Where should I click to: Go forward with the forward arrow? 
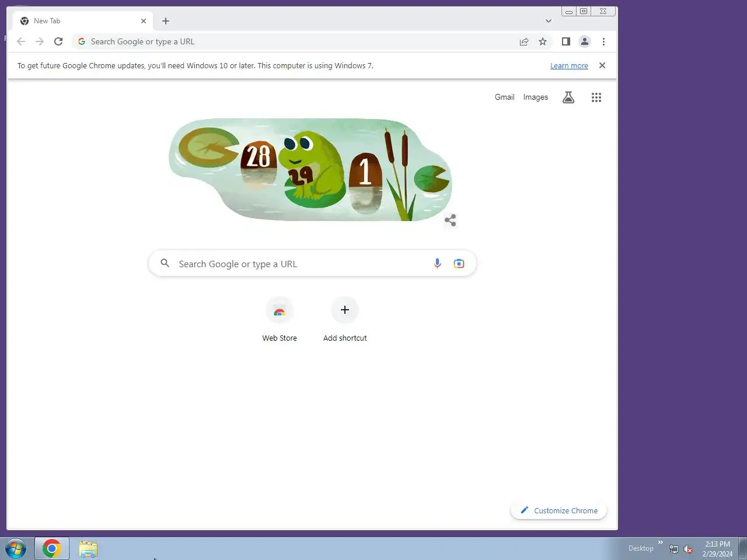coord(40,41)
